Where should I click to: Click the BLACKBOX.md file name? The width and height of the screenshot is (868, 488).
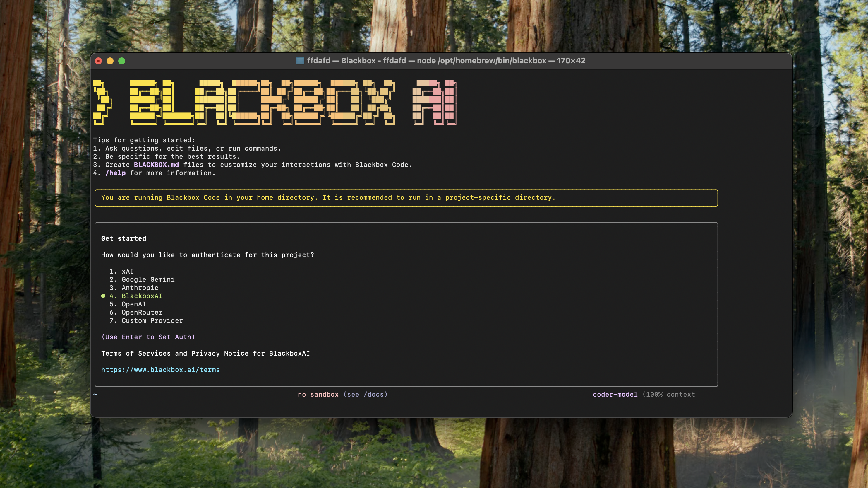pos(156,165)
